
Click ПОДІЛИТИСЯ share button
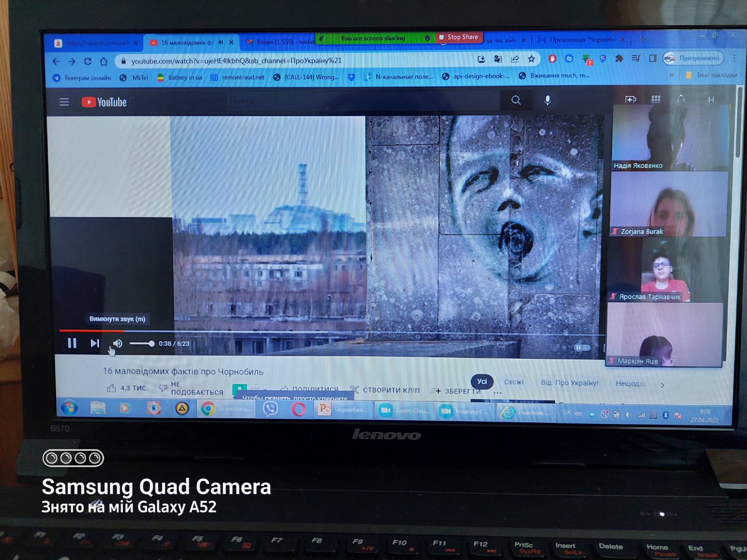coord(310,389)
